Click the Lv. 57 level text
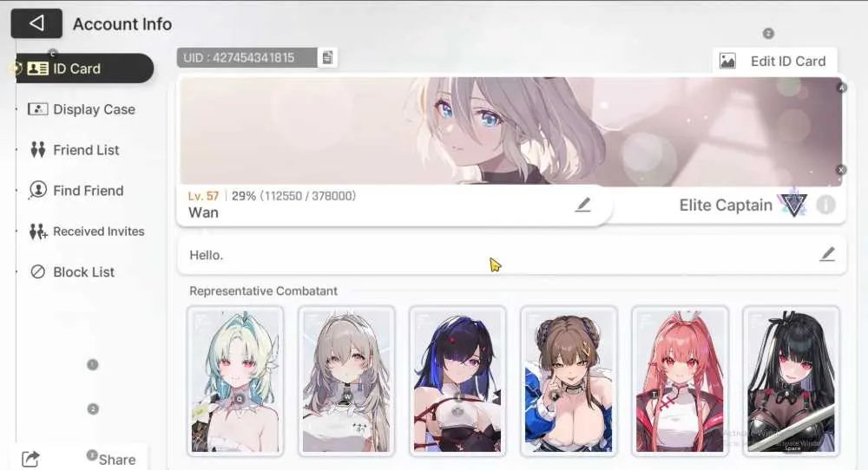The height and width of the screenshot is (470, 868). pyautogui.click(x=203, y=196)
